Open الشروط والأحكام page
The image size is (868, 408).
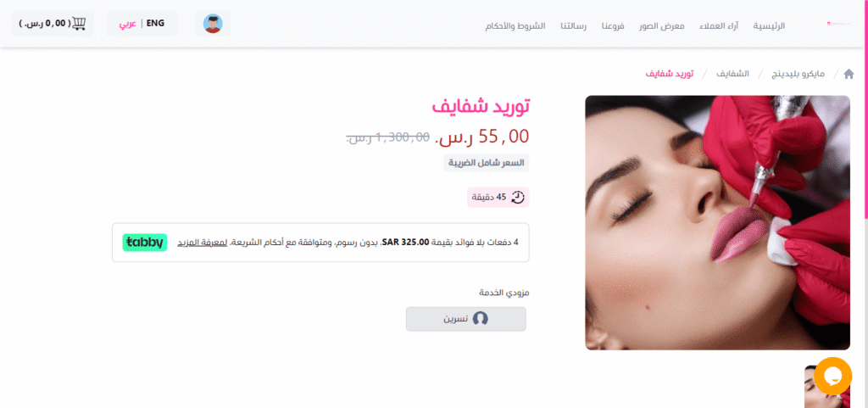click(x=515, y=25)
